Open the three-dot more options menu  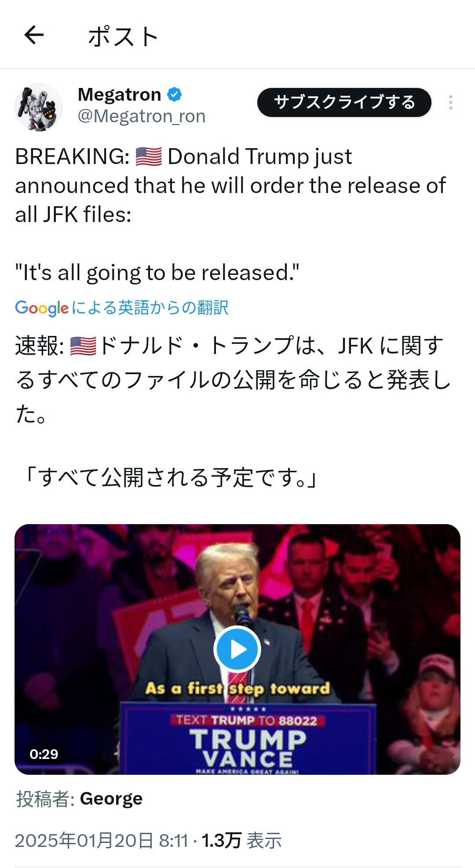click(x=450, y=102)
